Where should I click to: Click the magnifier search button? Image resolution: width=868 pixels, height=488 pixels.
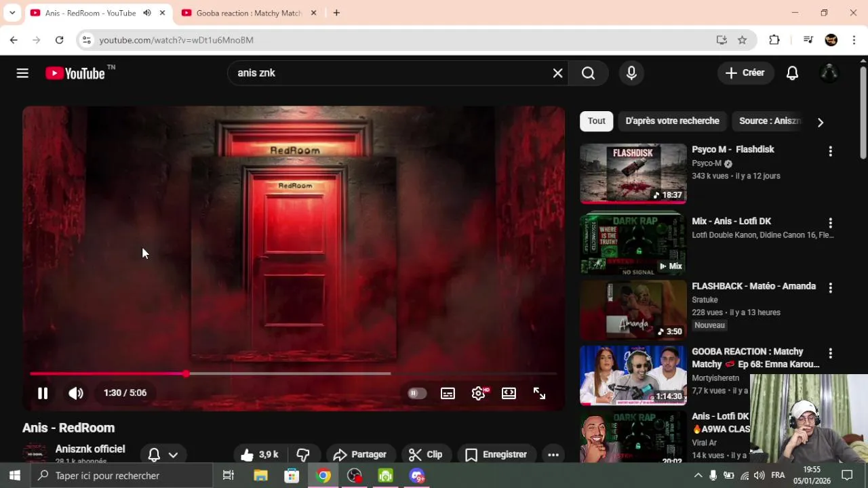pos(588,73)
